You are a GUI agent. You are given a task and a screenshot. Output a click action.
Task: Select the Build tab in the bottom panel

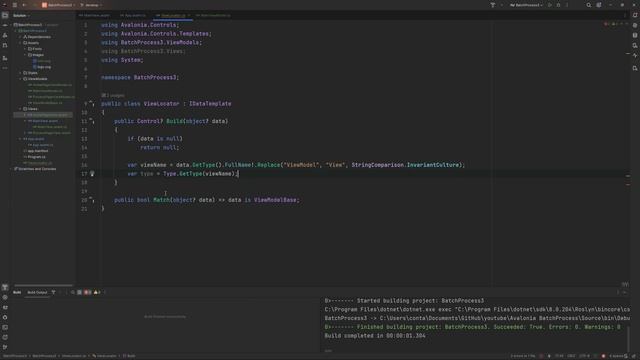(x=17, y=292)
